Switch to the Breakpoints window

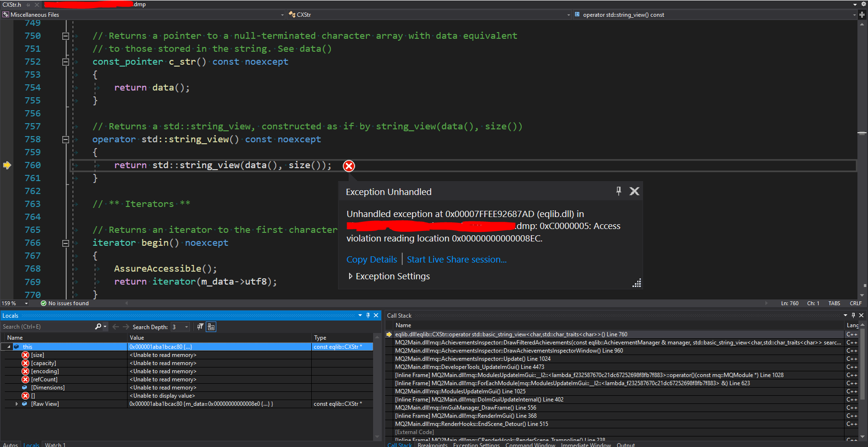[432, 445]
